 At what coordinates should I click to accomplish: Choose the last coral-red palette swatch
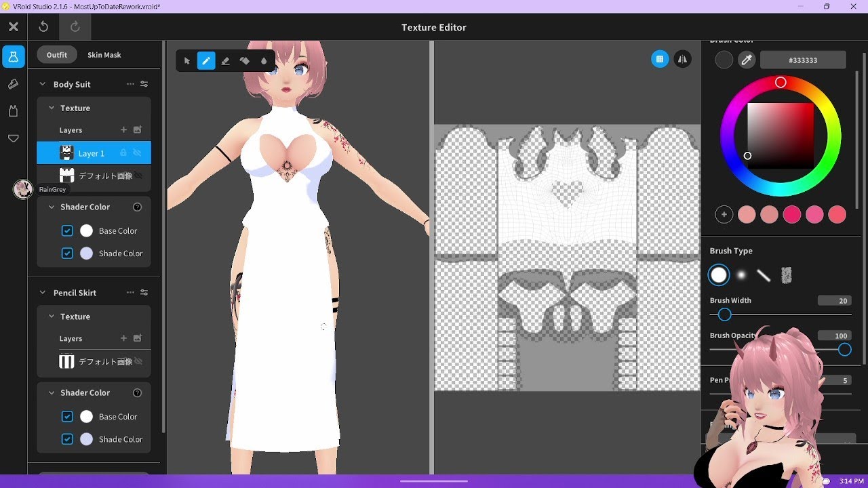click(x=837, y=214)
